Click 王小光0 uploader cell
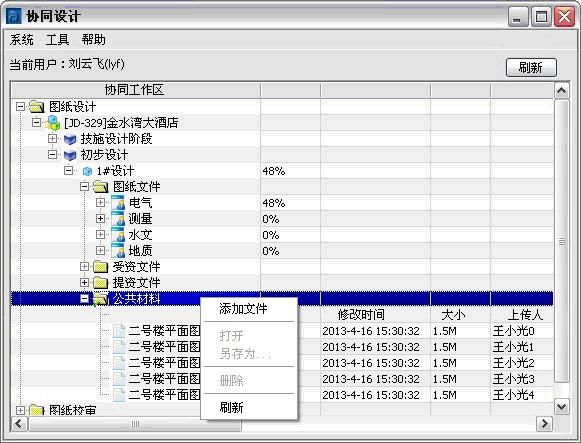The image size is (581, 443). tap(514, 331)
